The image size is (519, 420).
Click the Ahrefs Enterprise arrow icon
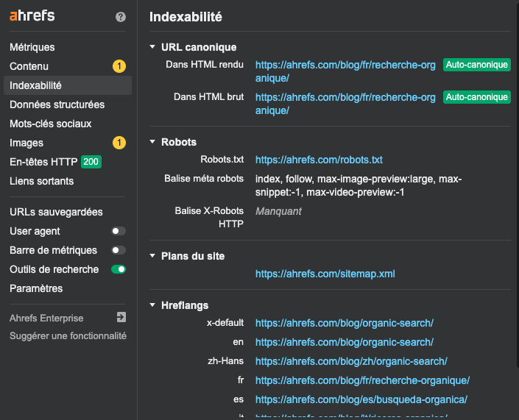point(121,317)
